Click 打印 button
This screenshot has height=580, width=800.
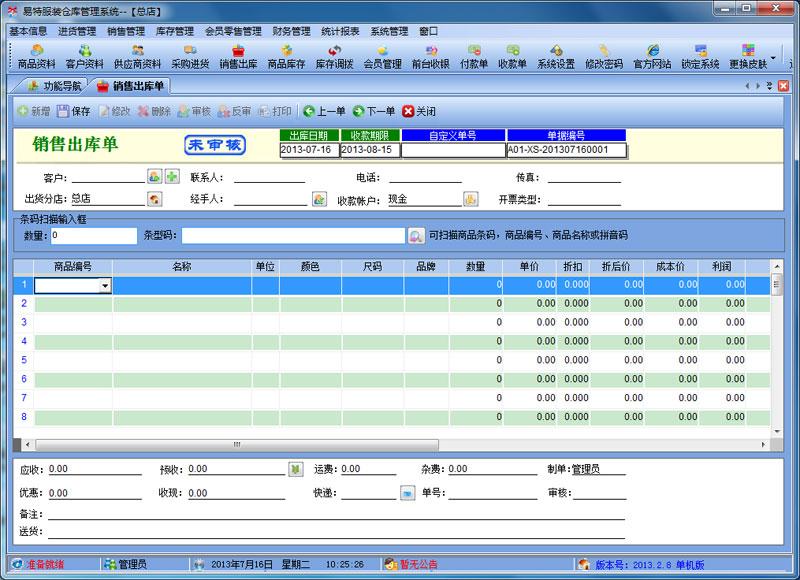tap(275, 111)
